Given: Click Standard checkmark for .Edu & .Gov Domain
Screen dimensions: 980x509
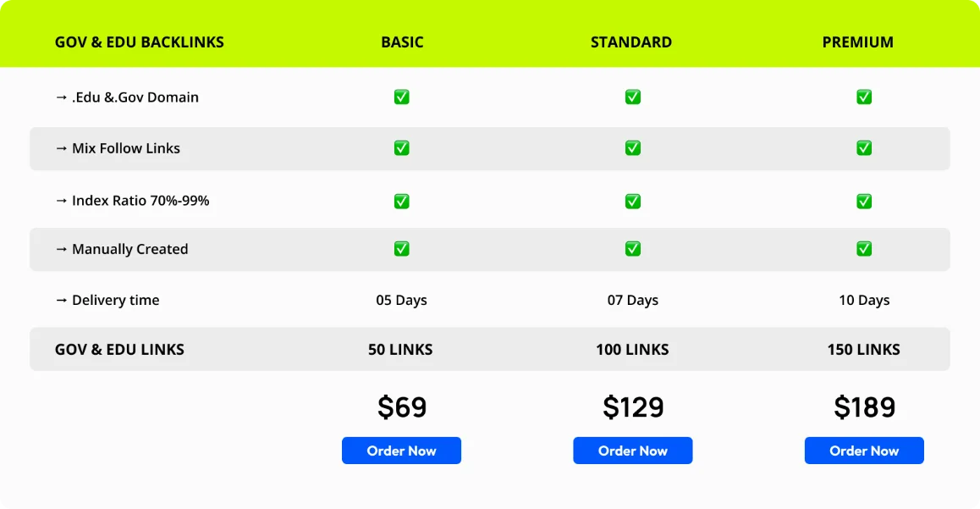Looking at the screenshot, I should 632,97.
